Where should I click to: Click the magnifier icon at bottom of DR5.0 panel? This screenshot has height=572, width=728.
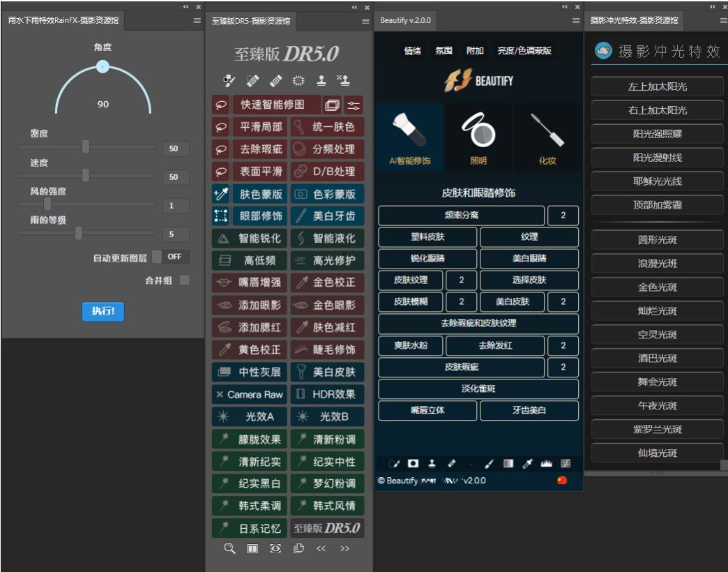(x=229, y=548)
